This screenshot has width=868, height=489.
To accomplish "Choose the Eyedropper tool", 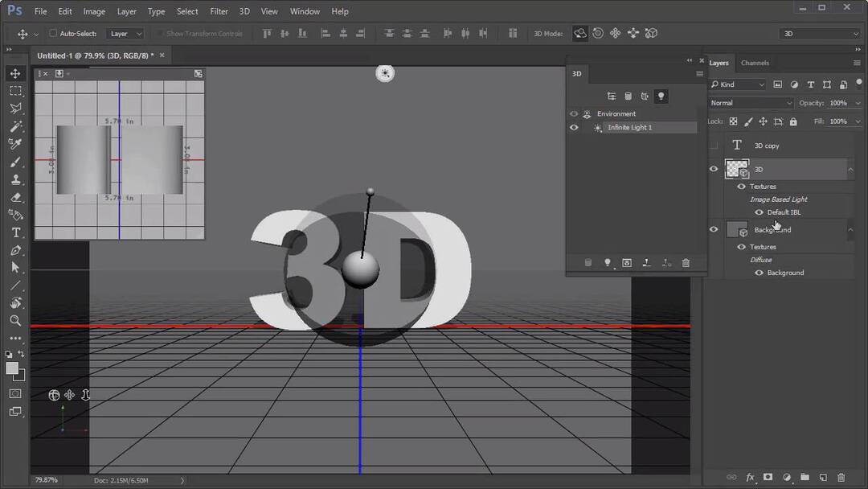I will [x=15, y=144].
